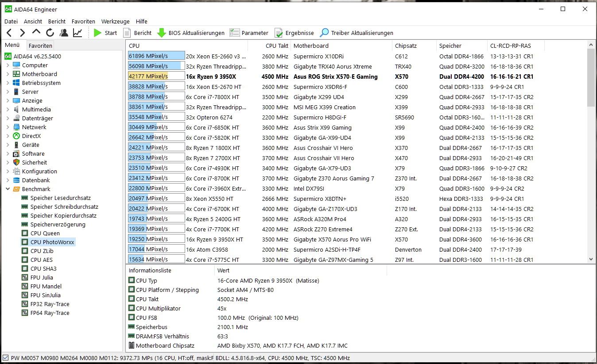Select CPU SHA3 benchmark
Viewport: 597px width, 364px height.
(x=43, y=268)
